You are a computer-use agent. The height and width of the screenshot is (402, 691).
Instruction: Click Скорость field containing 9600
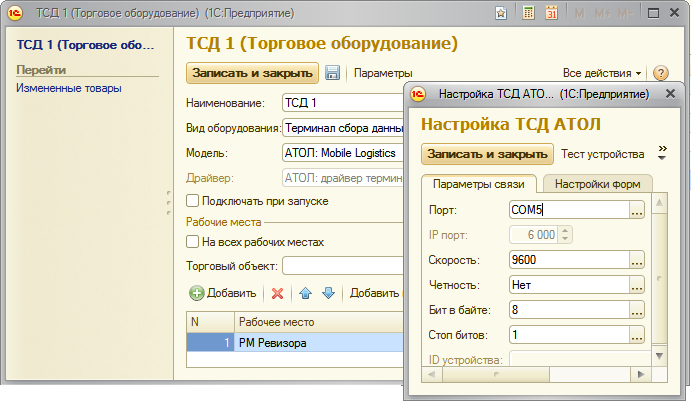coord(569,260)
